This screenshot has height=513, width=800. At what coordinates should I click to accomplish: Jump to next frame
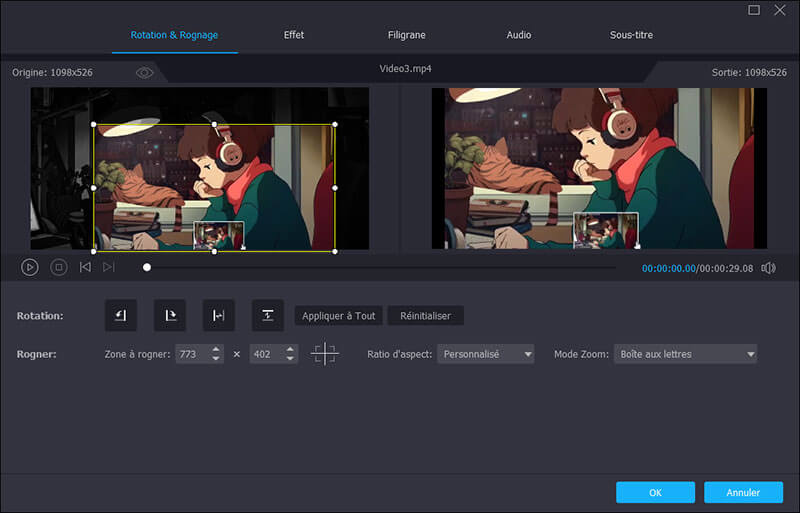pyautogui.click(x=109, y=267)
